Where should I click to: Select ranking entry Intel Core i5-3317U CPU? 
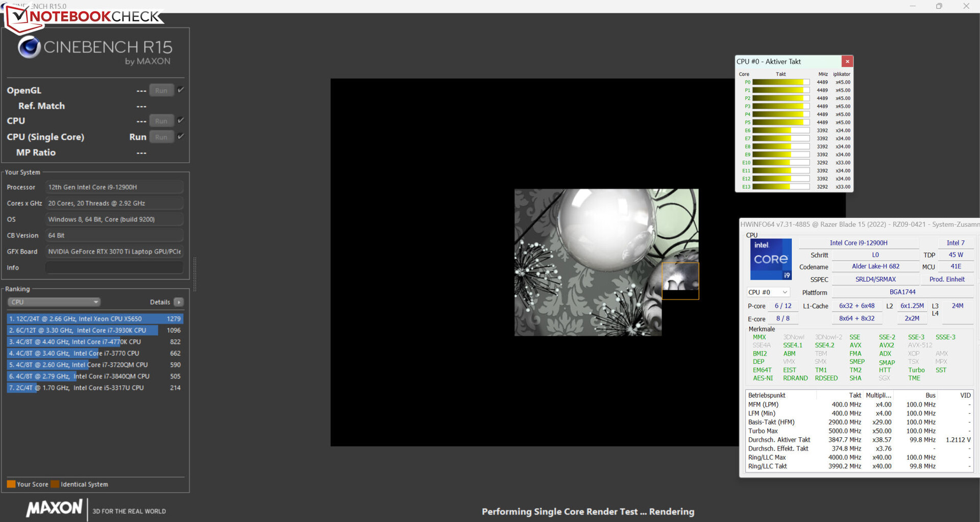click(95, 388)
